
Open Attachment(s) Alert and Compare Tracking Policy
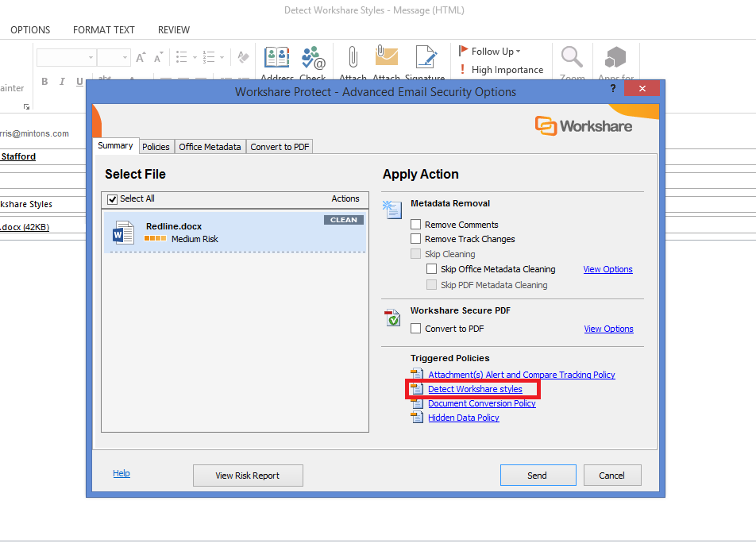point(522,375)
